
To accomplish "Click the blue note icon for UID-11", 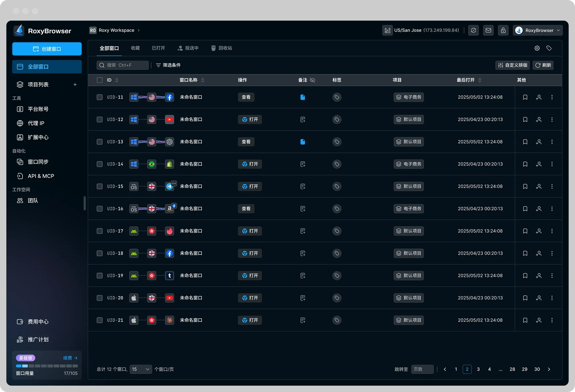I will click(303, 97).
